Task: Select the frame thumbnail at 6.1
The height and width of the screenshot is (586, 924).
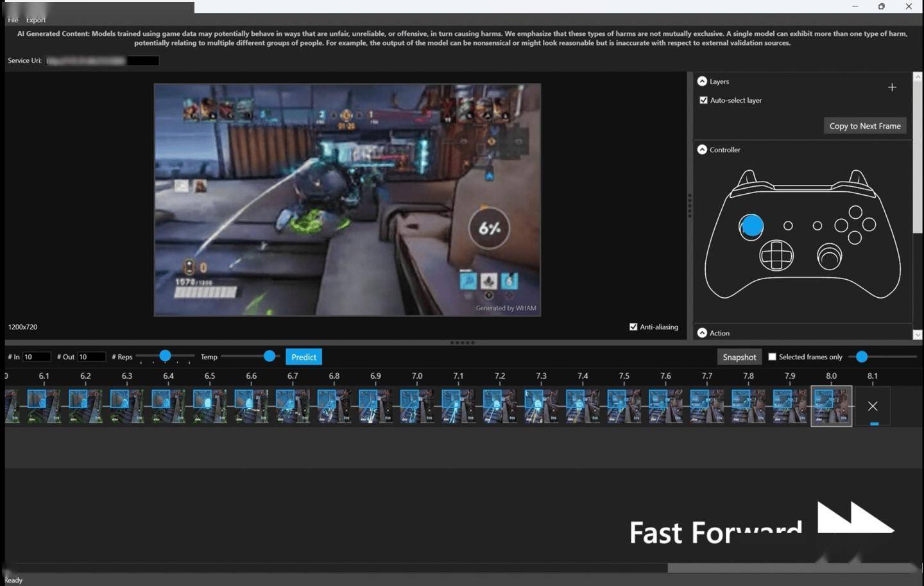Action: tap(44, 406)
